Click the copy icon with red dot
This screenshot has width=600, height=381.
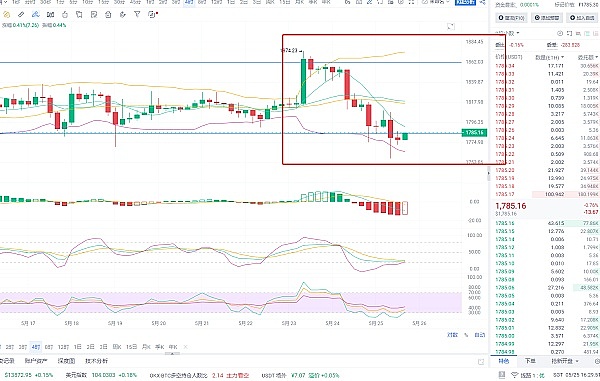tap(153, 15)
